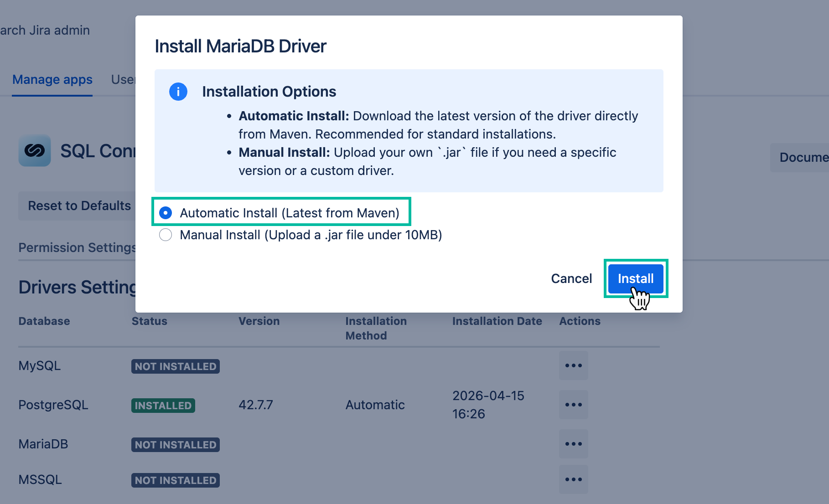Click the Automatic installation method cell
Viewport: 829px width, 504px height.
(x=375, y=405)
